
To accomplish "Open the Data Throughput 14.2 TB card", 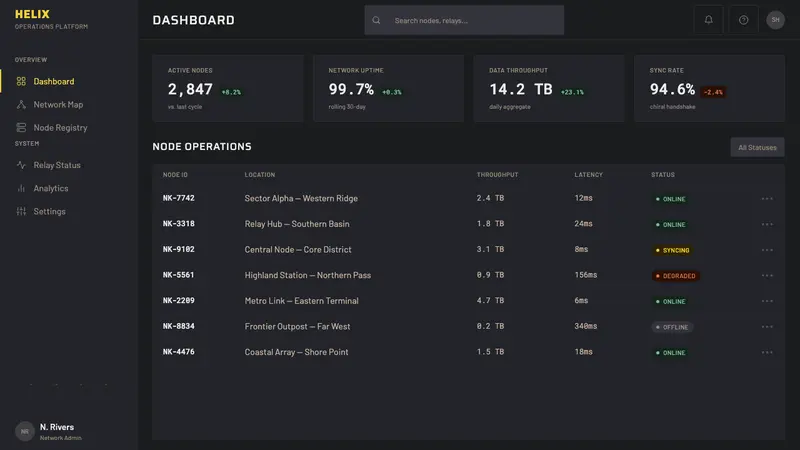I will point(549,88).
